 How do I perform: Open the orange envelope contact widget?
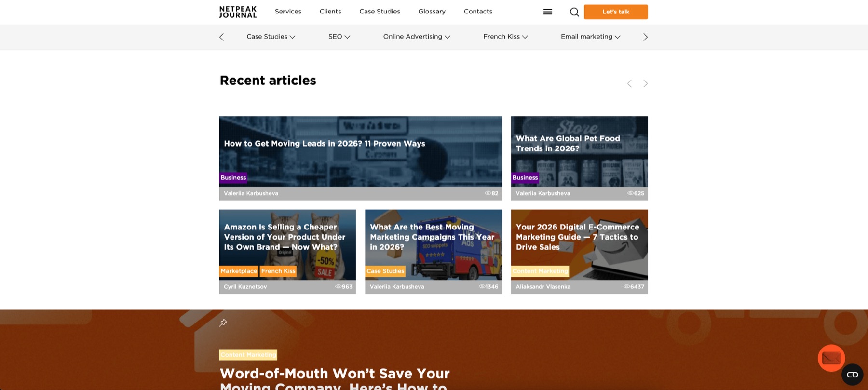tap(831, 358)
